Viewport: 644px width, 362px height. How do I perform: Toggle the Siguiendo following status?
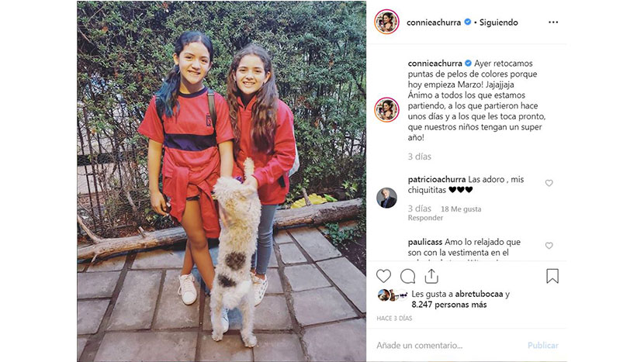[499, 22]
